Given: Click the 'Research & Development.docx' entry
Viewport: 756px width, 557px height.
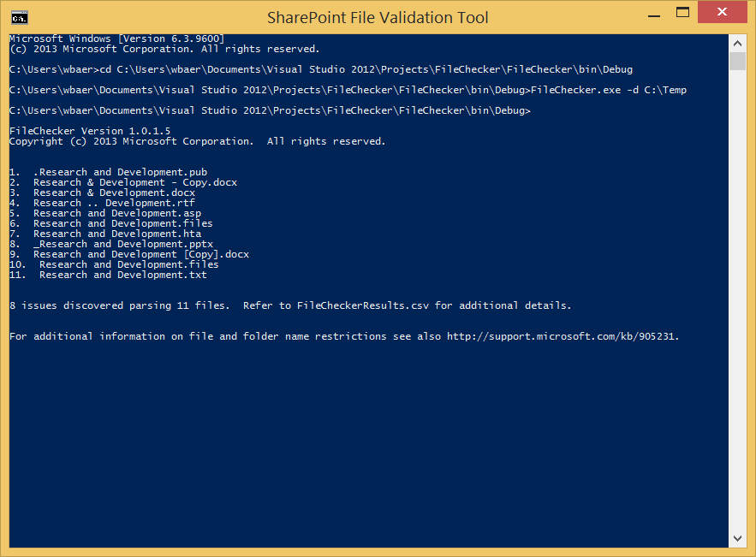Looking at the screenshot, I should [x=114, y=193].
